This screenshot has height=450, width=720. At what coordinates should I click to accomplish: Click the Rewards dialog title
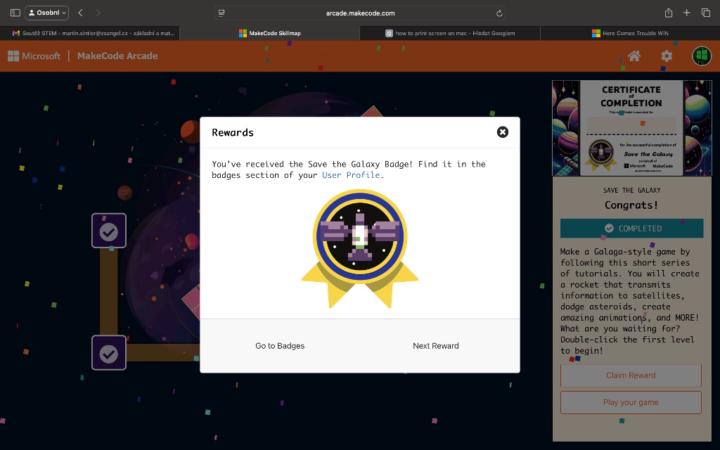(233, 132)
